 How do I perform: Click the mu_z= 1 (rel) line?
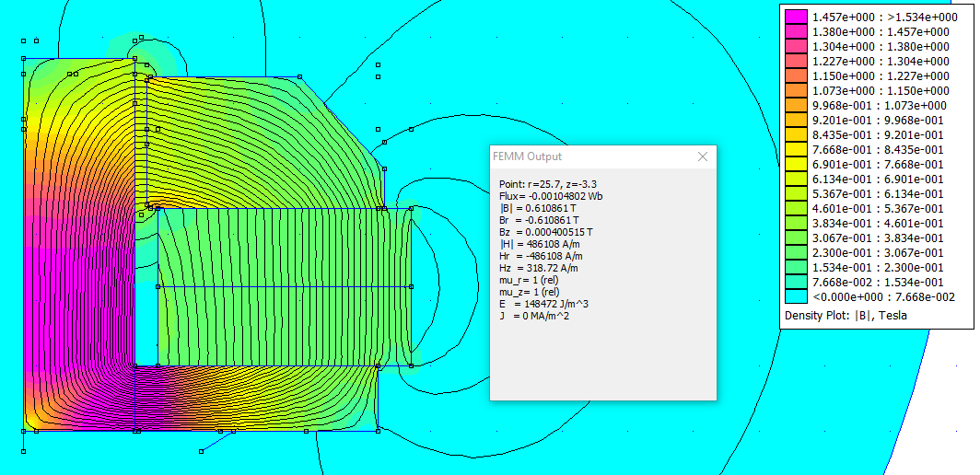529,292
